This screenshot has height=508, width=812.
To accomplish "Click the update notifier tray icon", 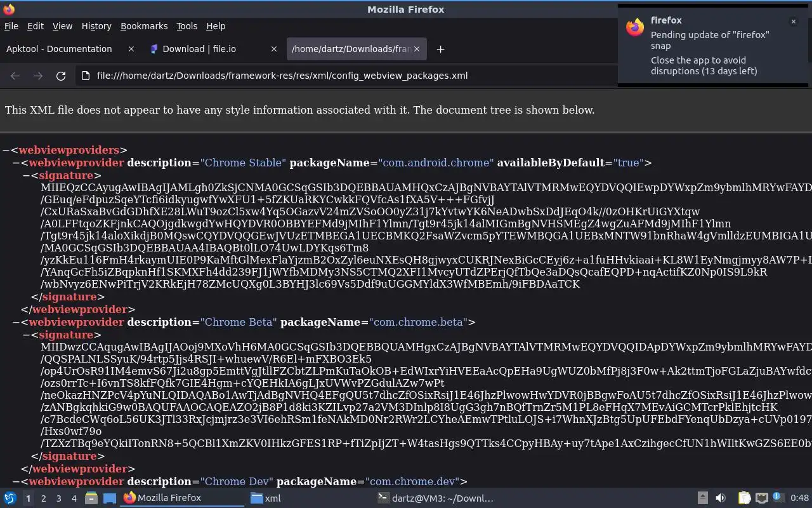I will (x=777, y=498).
